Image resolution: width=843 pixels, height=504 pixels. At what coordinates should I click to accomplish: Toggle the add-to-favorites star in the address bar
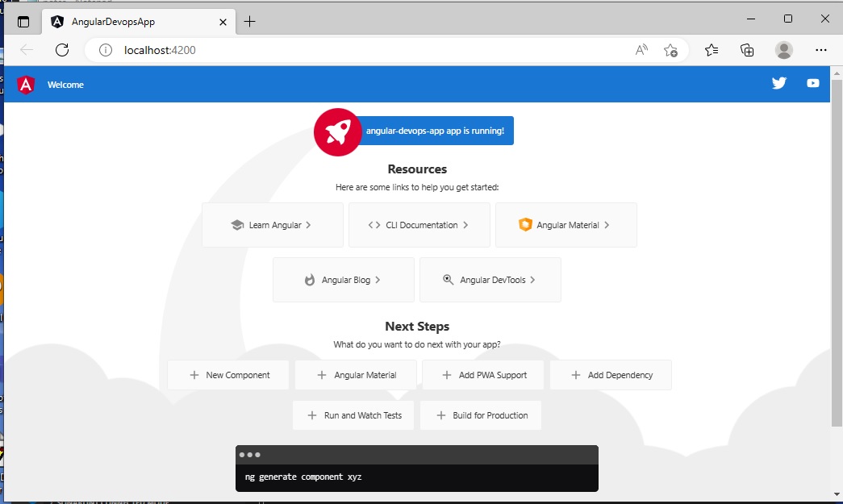pos(671,49)
